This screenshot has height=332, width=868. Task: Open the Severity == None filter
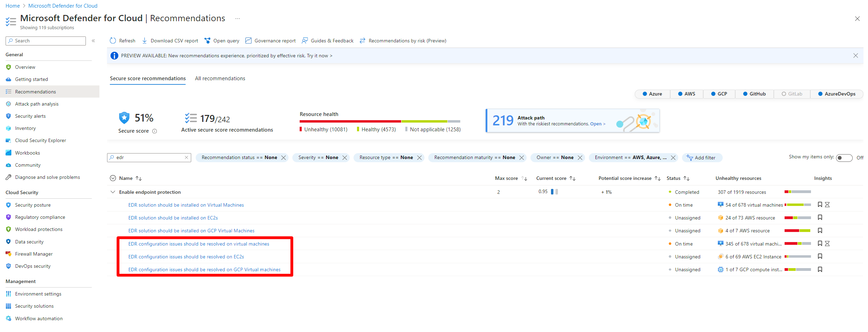[x=318, y=158]
